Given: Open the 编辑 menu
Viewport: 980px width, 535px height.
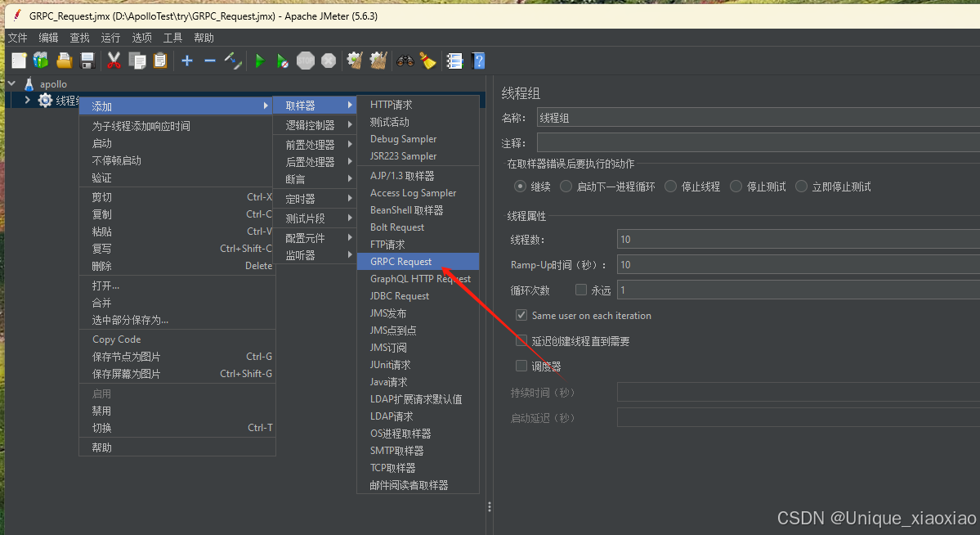Looking at the screenshot, I should tap(48, 38).
